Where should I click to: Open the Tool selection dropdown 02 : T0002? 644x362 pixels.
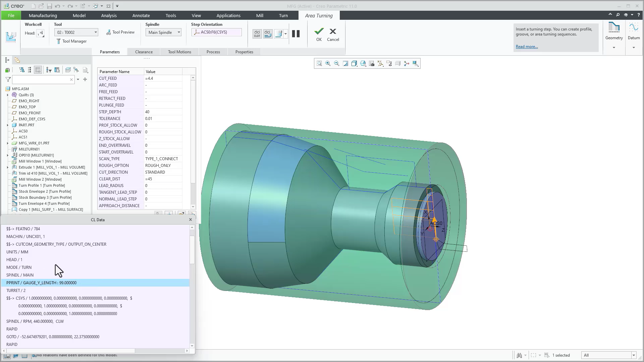tap(76, 32)
